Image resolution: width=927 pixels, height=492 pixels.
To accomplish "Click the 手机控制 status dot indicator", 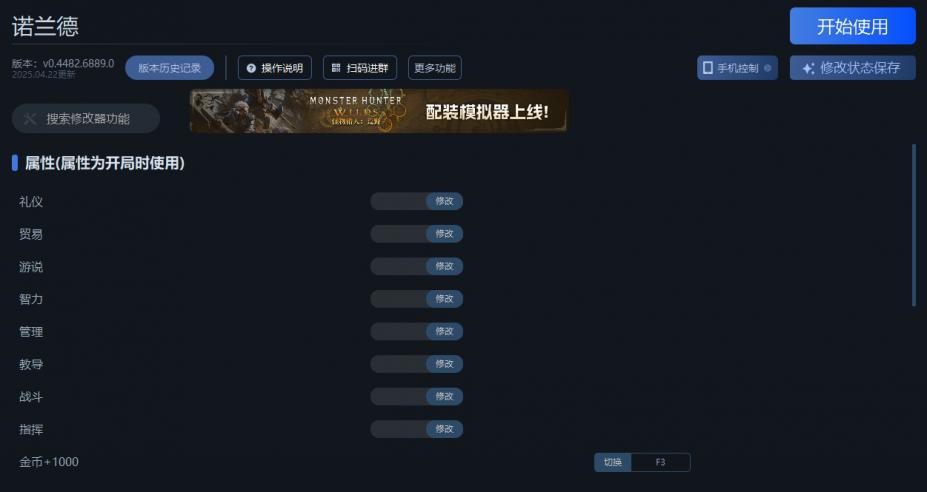I will [x=767, y=68].
